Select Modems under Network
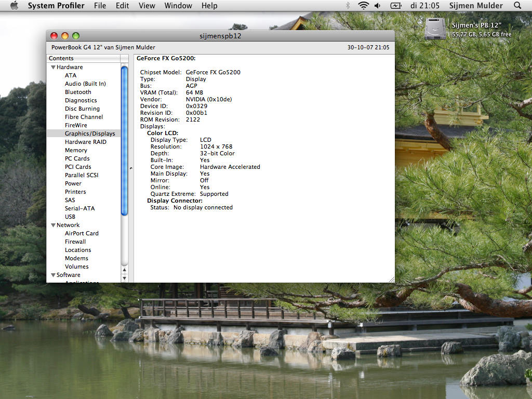532x399 pixels. 77,258
